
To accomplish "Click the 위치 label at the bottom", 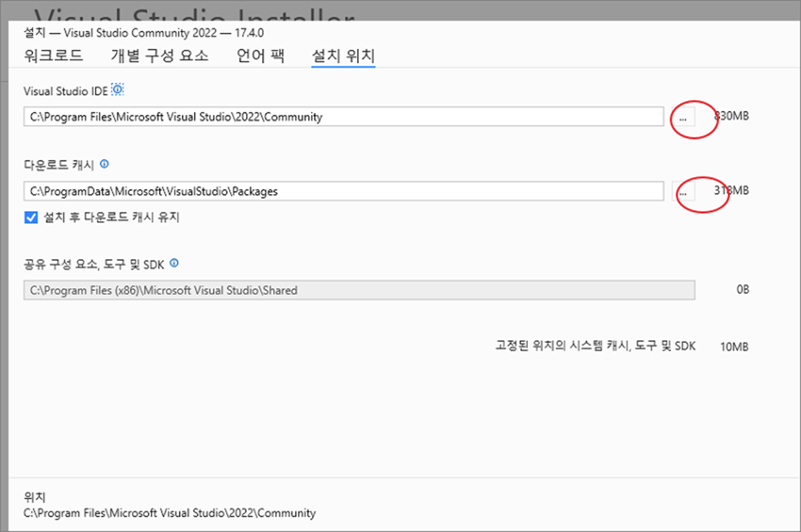I will [x=35, y=497].
